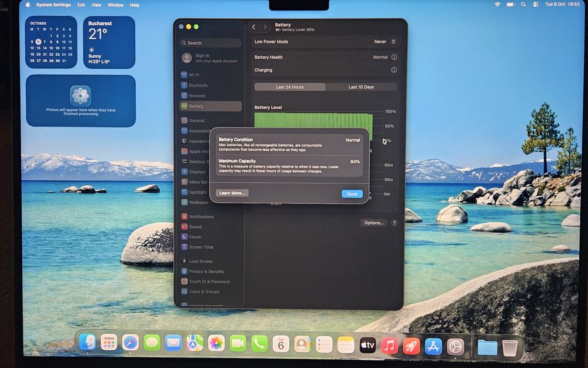Viewport: 588px width, 368px height.
Task: Launch Safari from the Dock
Action: pos(131,343)
